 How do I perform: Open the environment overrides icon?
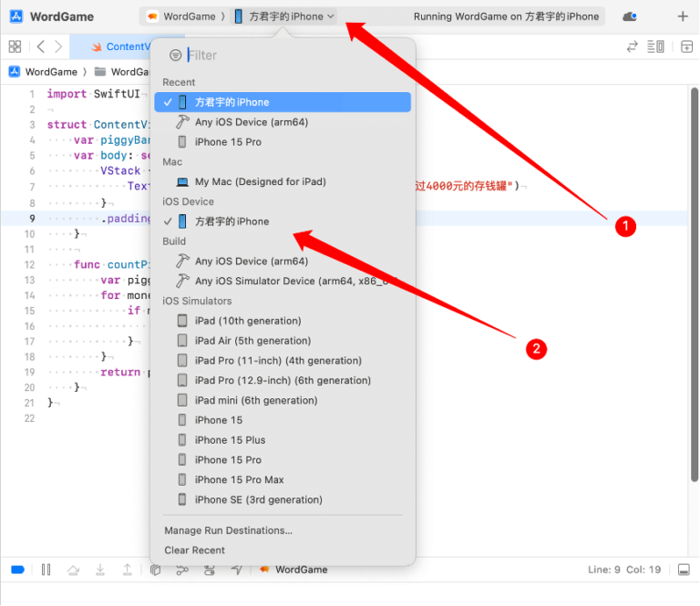210,570
